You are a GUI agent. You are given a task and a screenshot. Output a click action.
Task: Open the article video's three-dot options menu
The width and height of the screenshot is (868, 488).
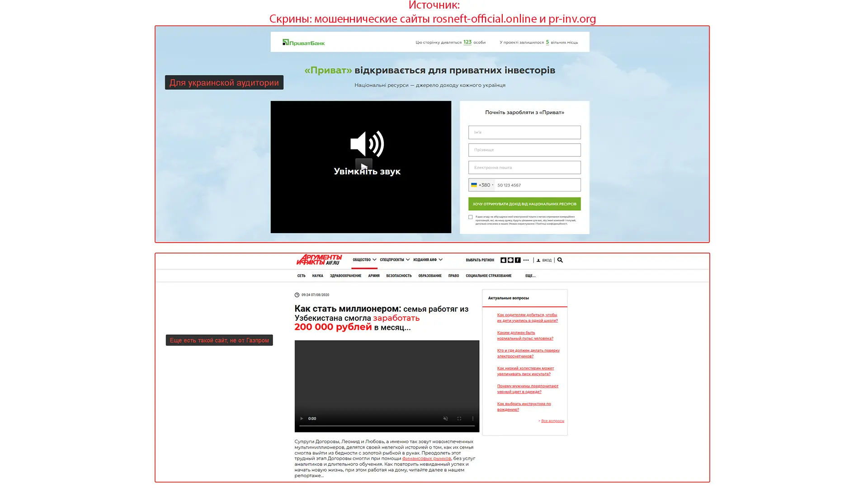[x=473, y=418]
